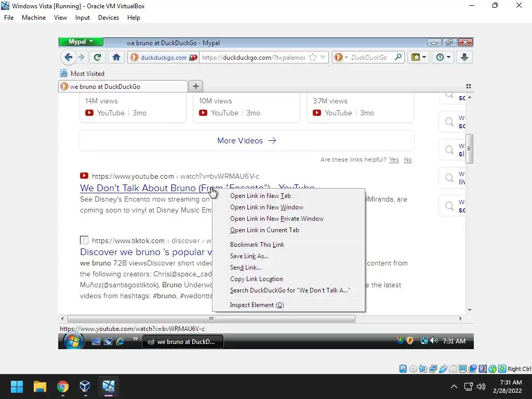The height and width of the screenshot is (399, 532).
Task: Click the More Videos link
Action: point(247,140)
